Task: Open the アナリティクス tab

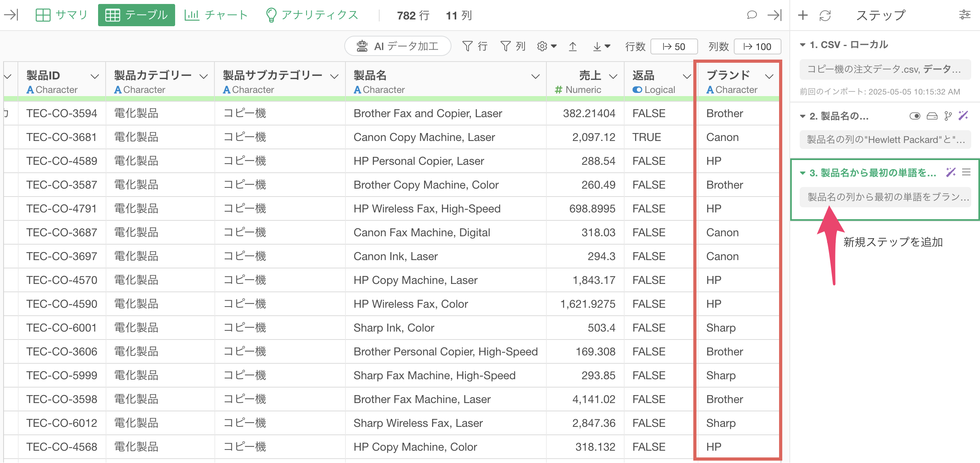Action: coord(312,15)
